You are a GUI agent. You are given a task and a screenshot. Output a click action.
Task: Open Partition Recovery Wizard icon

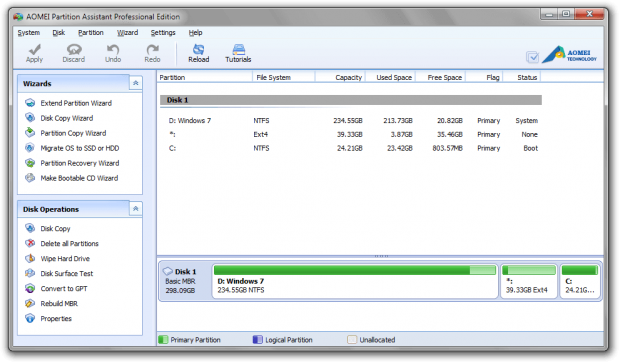tap(30, 163)
